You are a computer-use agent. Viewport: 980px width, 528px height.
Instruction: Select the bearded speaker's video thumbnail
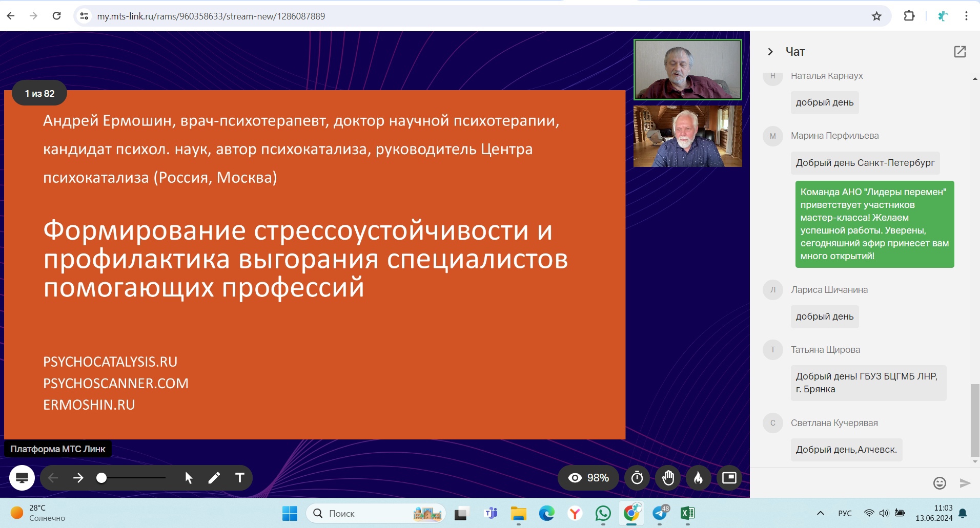[687, 136]
